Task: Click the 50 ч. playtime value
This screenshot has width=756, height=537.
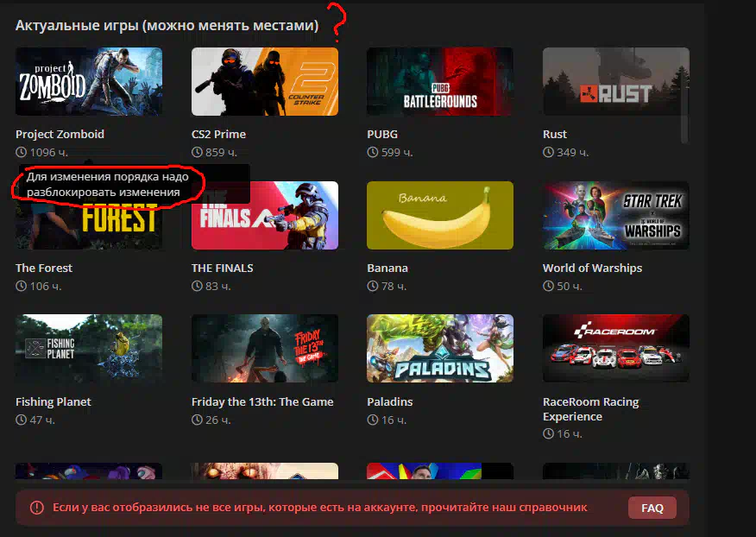Action: [x=570, y=287]
